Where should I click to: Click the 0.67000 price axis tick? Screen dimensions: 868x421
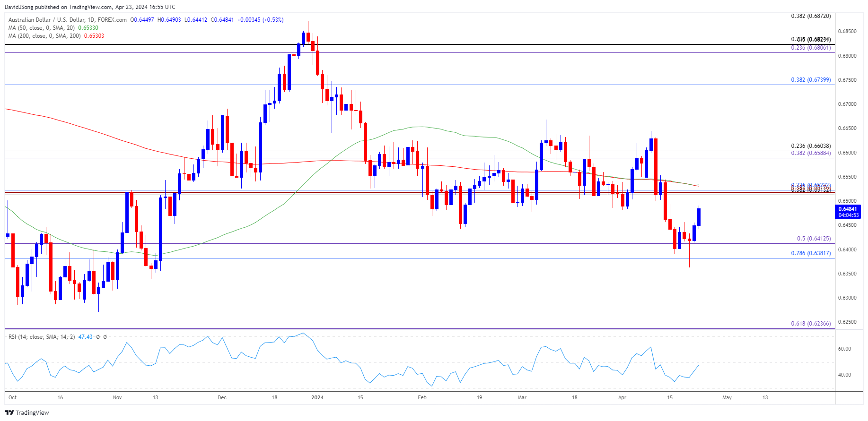click(847, 104)
